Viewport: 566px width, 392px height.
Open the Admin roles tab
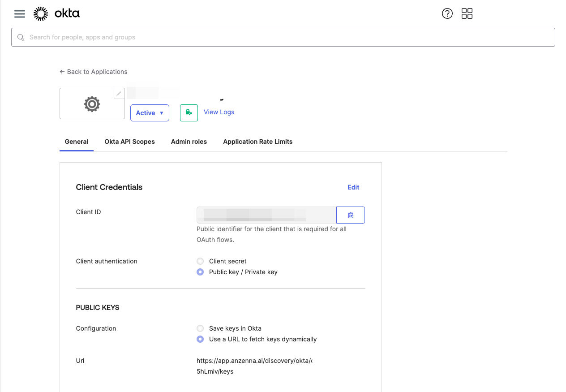(x=189, y=142)
